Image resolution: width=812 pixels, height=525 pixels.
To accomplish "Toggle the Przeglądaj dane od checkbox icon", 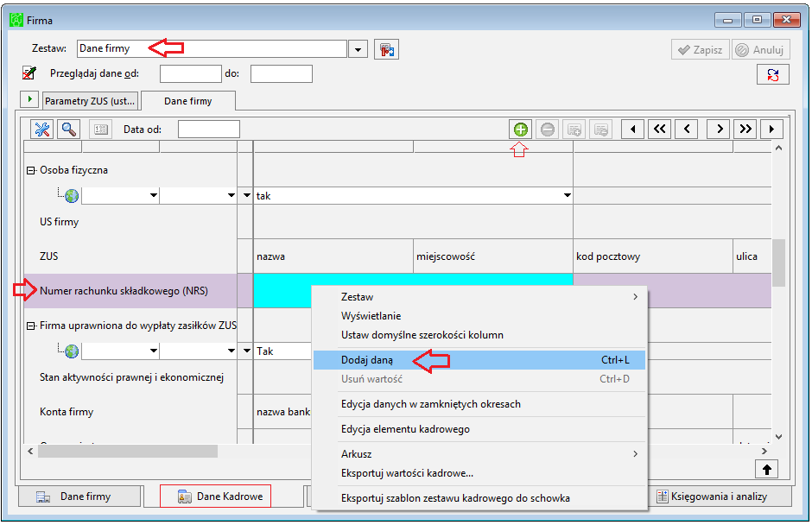I will (x=29, y=73).
